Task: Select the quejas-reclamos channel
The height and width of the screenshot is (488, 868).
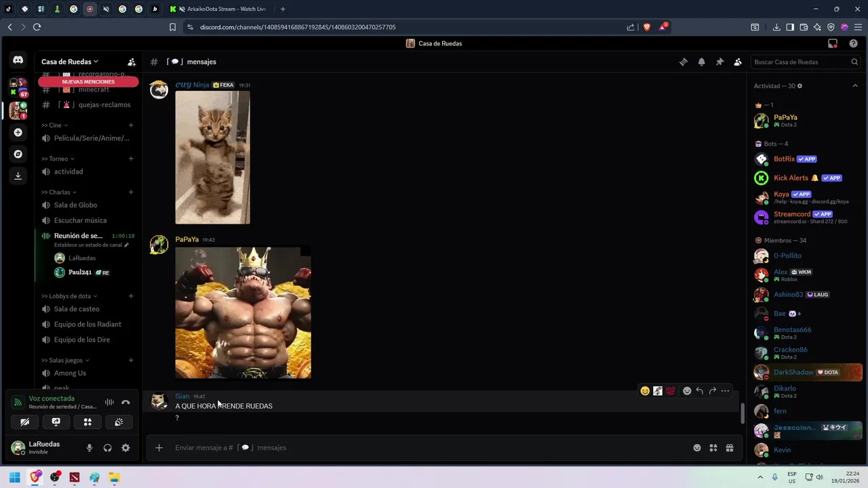Action: [x=88, y=105]
